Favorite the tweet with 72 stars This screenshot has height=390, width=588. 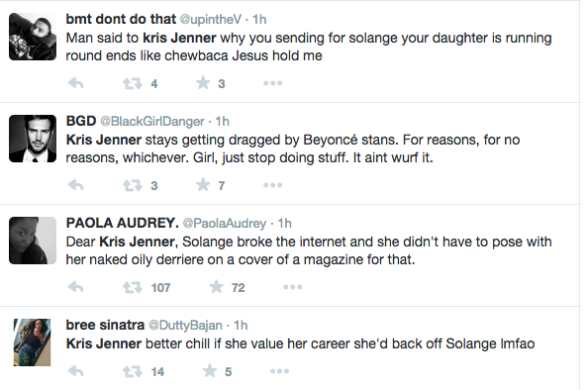[x=217, y=287]
